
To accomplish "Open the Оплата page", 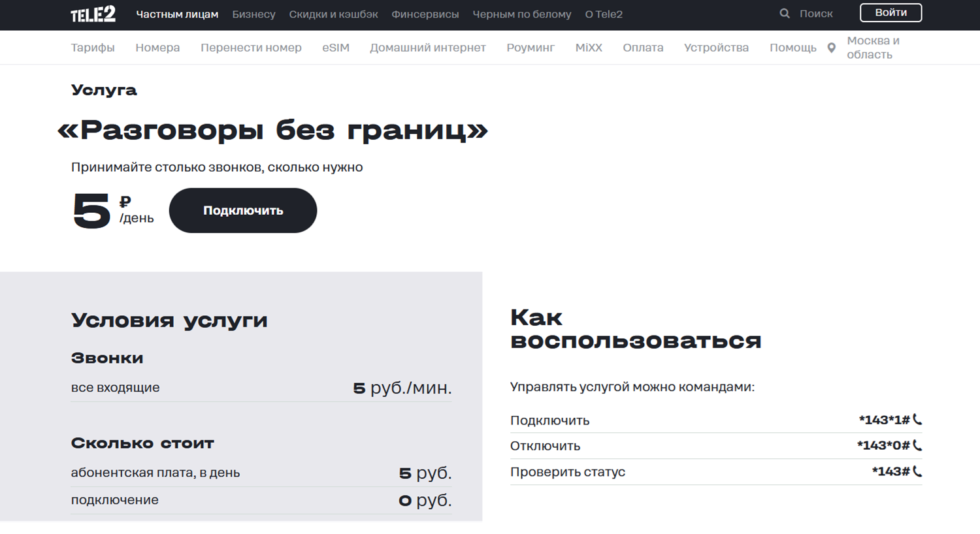I will pyautogui.click(x=643, y=48).
